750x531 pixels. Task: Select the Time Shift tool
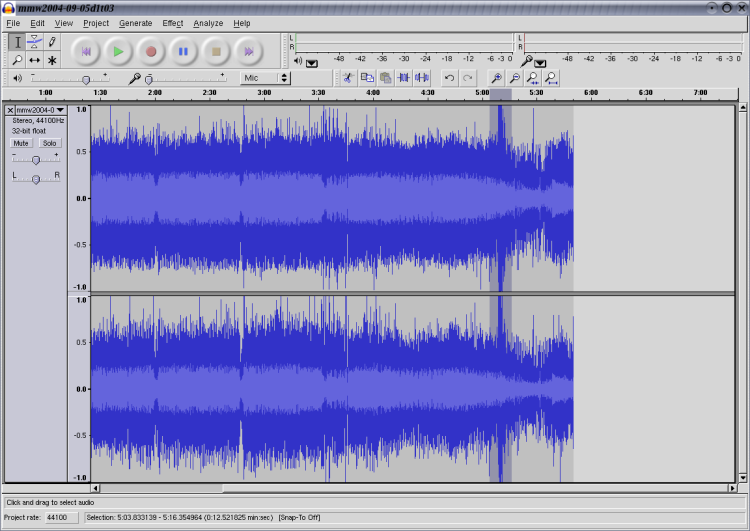point(34,60)
